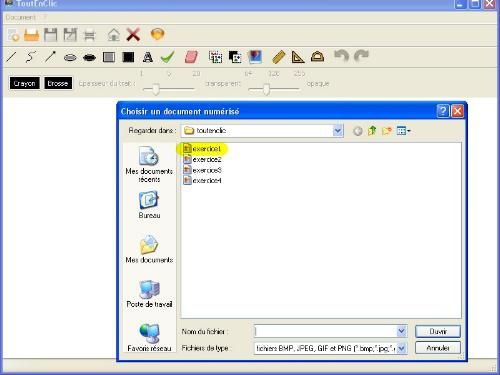Screen dimensions: 500x375
Task: Click the dotted selection rectangle tool
Action: pyautogui.click(x=216, y=57)
